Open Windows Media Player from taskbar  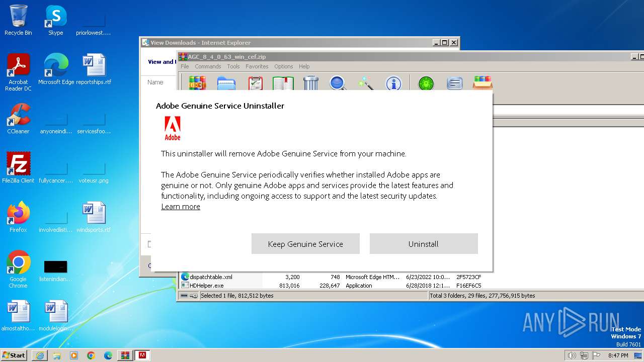click(x=74, y=355)
